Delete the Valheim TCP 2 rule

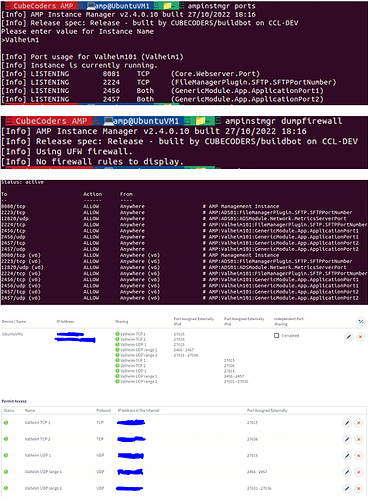tap(359, 439)
